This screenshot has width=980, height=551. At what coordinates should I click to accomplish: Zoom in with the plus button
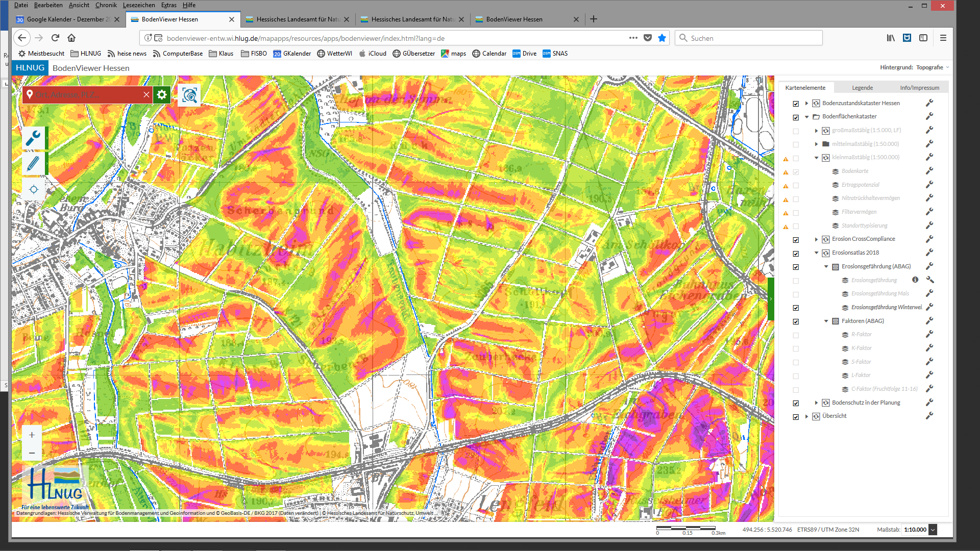pos(32,435)
